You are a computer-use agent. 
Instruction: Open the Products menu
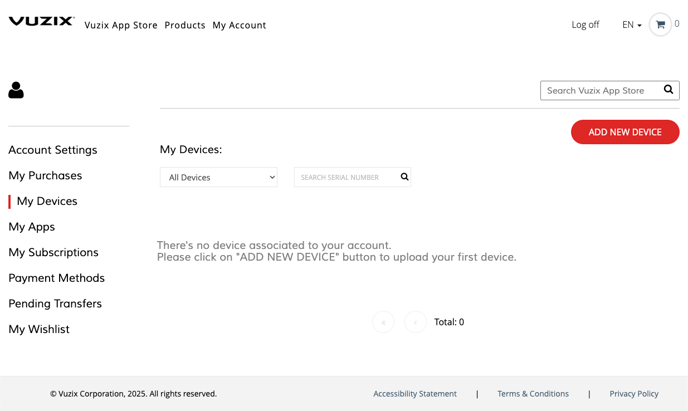point(185,25)
